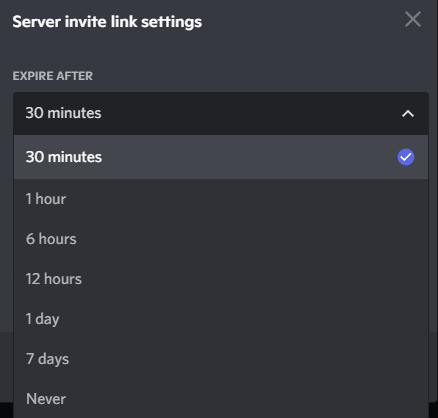Make the invite link expire after one week

coord(221,359)
